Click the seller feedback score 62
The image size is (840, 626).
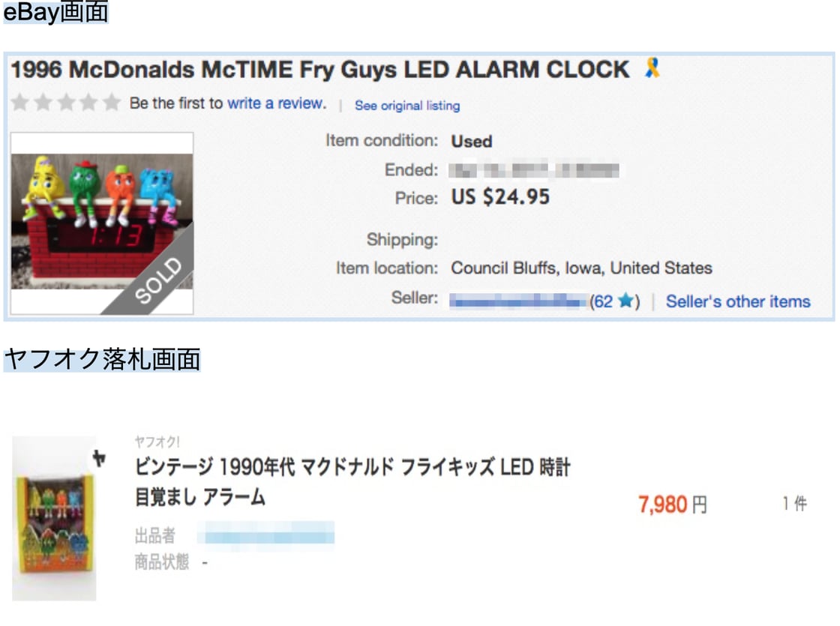coord(602,301)
